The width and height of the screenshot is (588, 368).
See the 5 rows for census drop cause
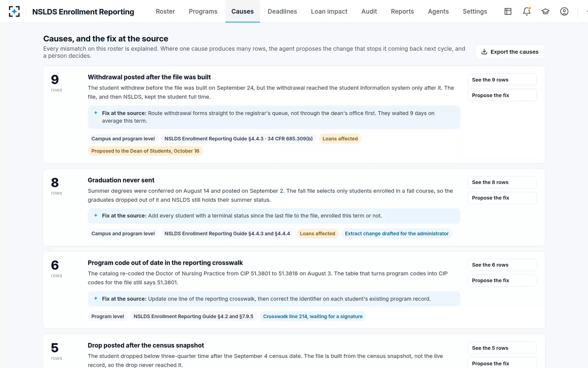[502, 348]
